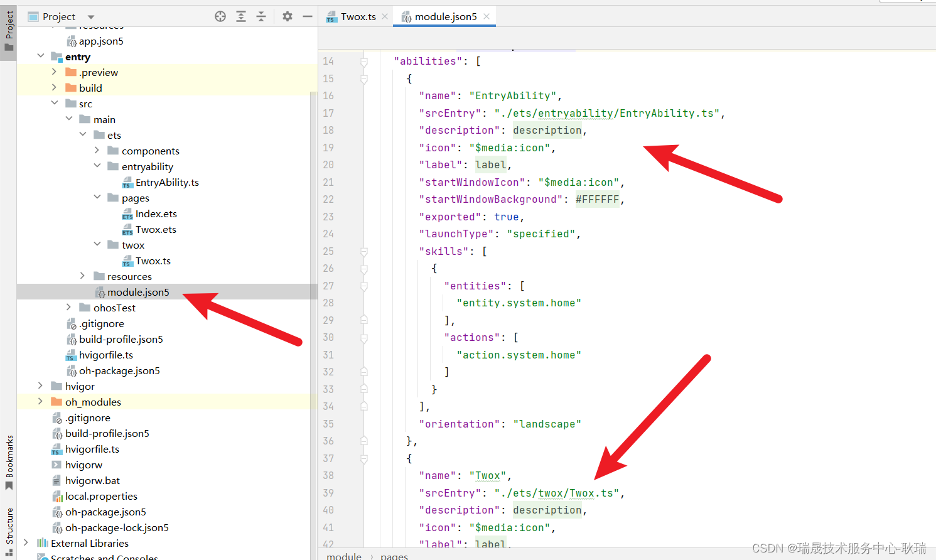Select module.json5 in the project tree
Viewport: 936px width, 560px height.
(138, 293)
